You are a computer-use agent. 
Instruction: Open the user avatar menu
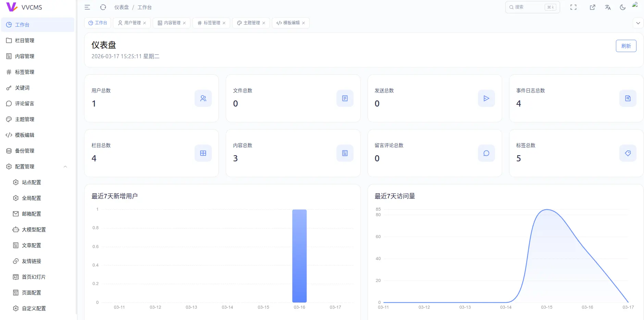(x=635, y=7)
